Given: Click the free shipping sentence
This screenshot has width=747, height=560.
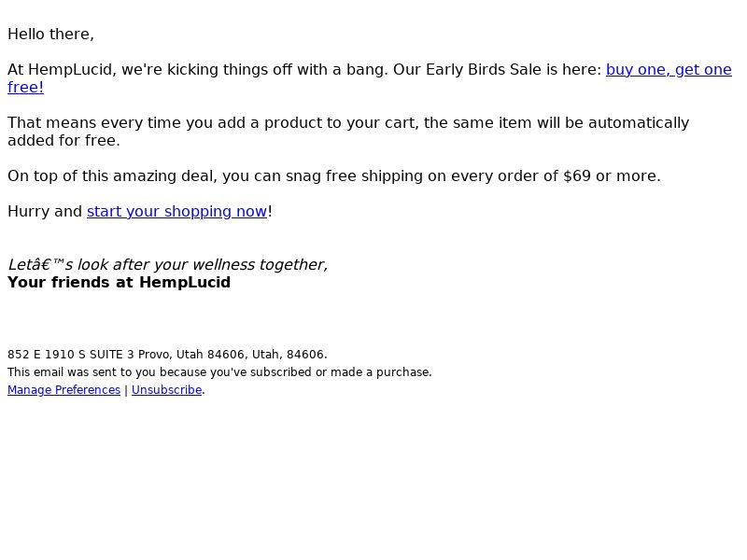Looking at the screenshot, I should 334,175.
